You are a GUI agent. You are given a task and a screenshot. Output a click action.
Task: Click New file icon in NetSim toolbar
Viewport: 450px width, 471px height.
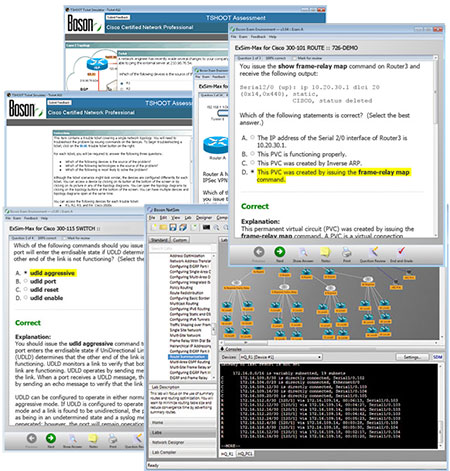click(x=154, y=227)
